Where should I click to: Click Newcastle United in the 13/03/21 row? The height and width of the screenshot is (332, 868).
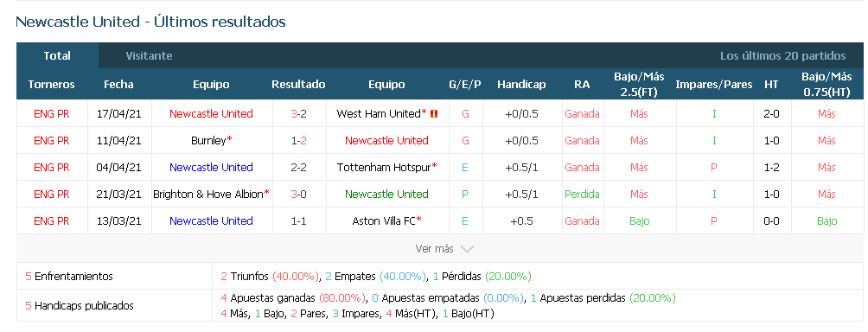tap(211, 220)
